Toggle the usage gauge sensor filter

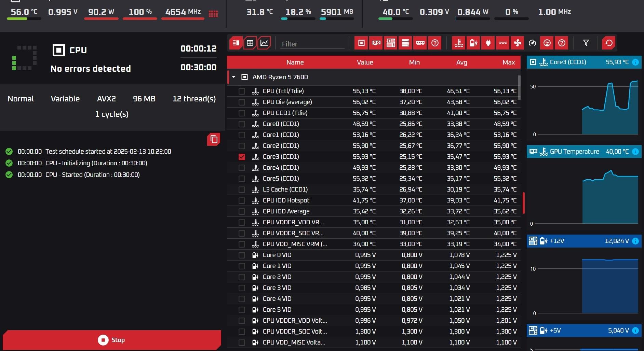tap(547, 43)
